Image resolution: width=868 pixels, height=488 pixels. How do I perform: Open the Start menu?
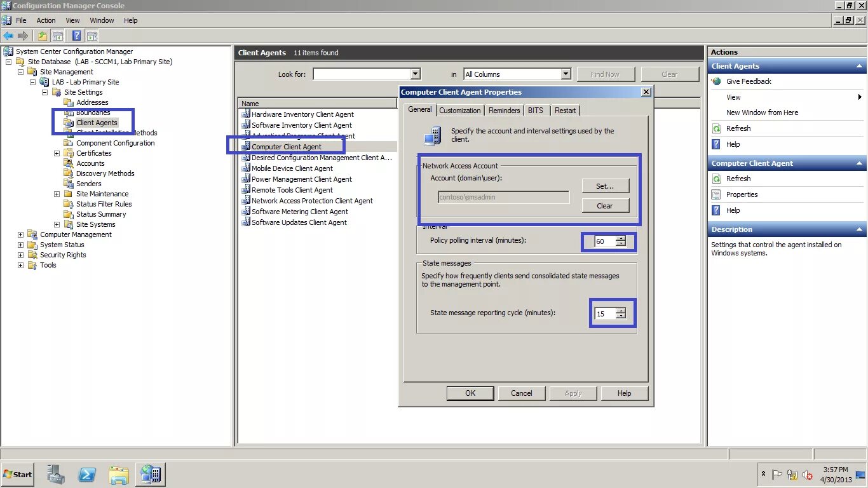pyautogui.click(x=18, y=474)
